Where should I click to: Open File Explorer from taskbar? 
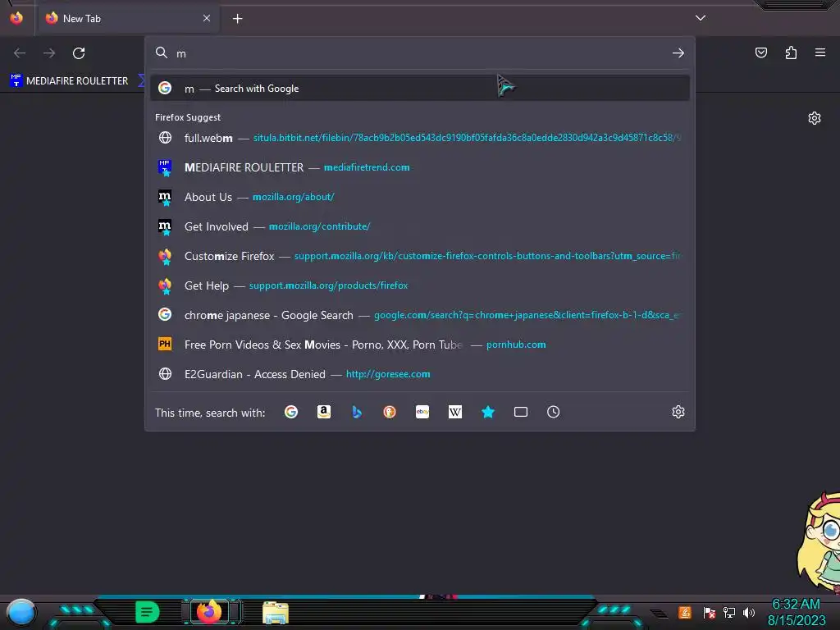276,613
